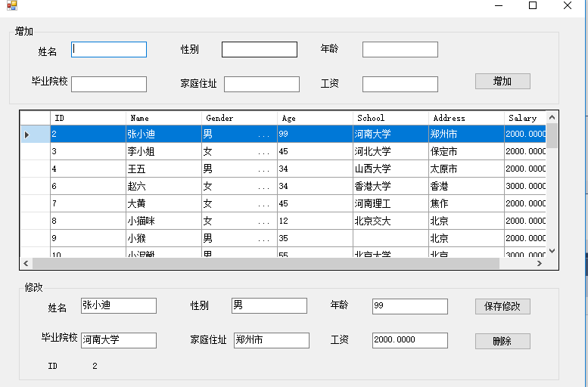Click the school cell 河北大学
Screen dimensions: 588x387
[x=391, y=151]
